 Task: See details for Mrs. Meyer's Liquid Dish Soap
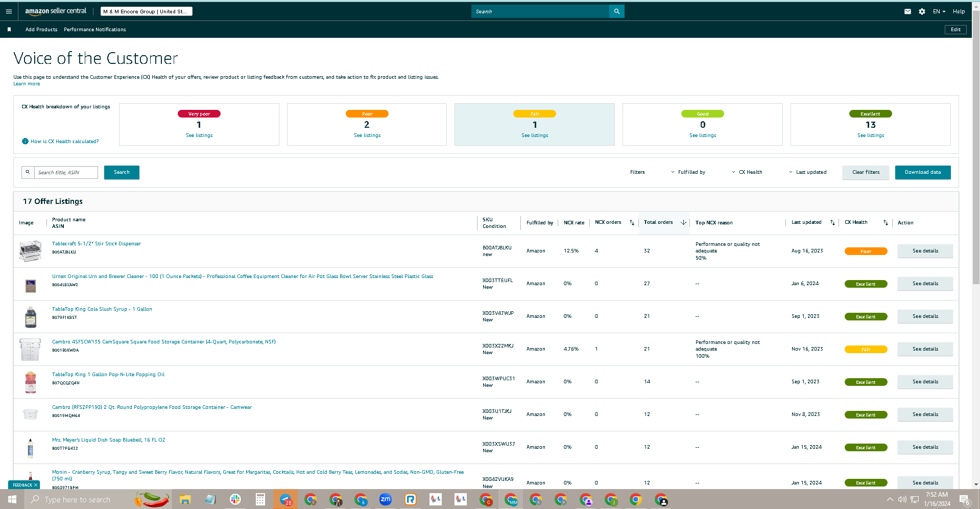[925, 447]
